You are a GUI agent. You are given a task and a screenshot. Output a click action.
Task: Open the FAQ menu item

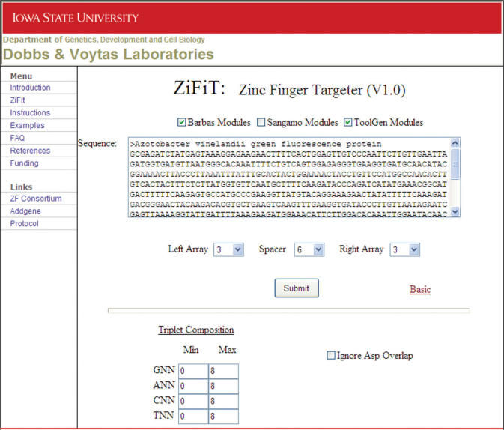[17, 138]
